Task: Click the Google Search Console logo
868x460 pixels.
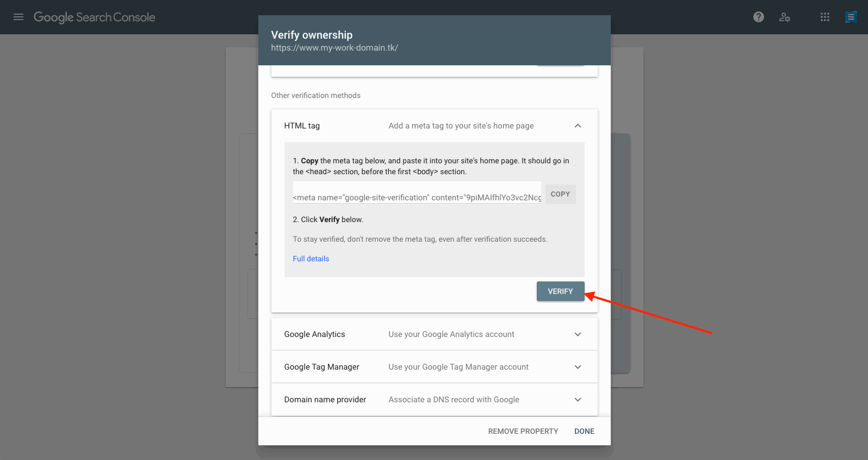Action: (x=94, y=17)
